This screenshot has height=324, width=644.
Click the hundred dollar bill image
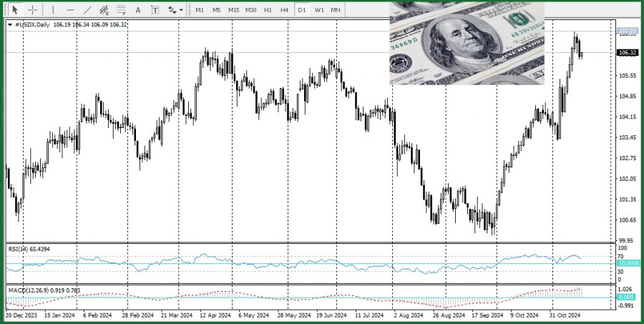(x=467, y=43)
